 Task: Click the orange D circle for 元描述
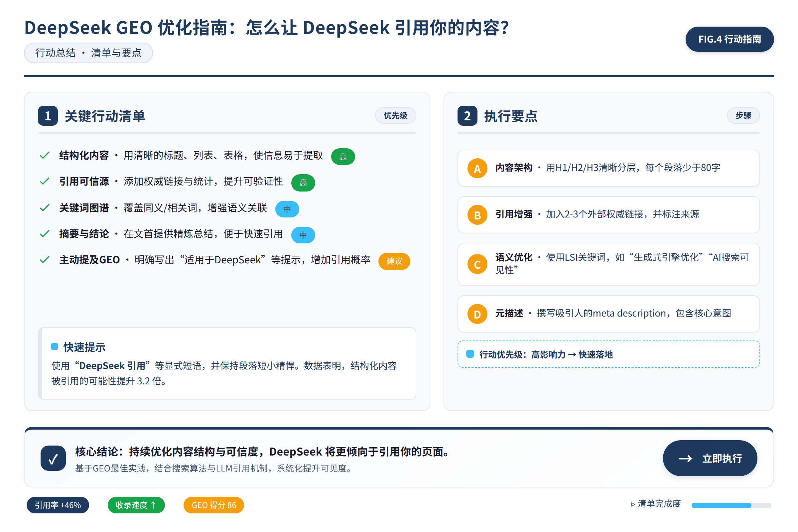click(477, 314)
